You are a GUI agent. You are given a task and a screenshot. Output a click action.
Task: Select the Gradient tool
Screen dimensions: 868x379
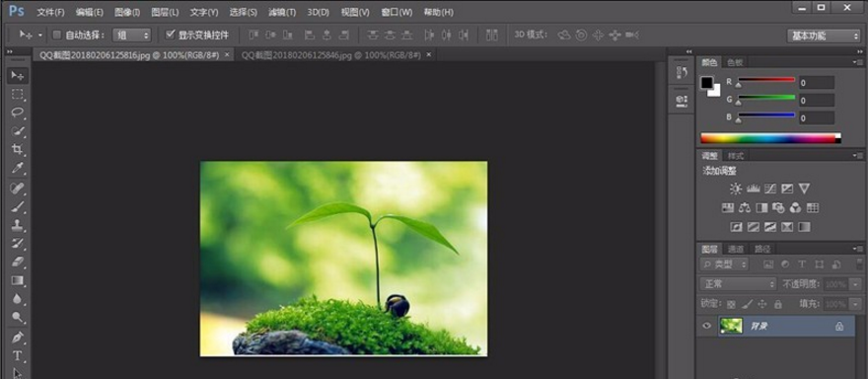pyautogui.click(x=18, y=280)
